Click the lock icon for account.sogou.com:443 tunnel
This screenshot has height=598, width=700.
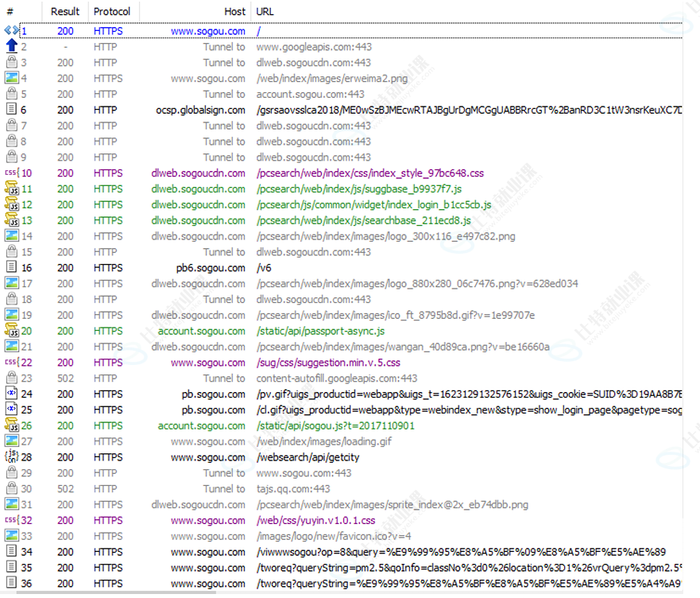coord(12,94)
